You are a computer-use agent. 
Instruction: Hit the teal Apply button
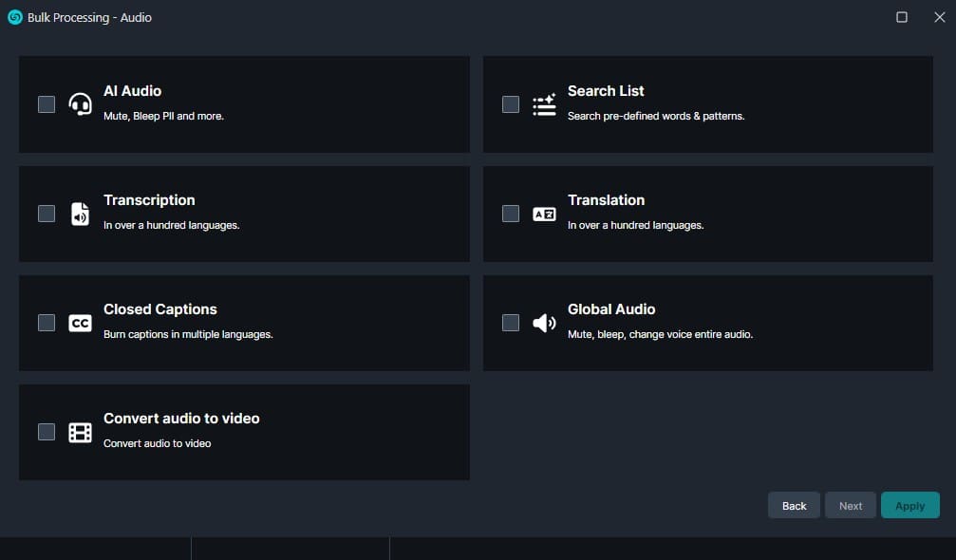coord(909,505)
